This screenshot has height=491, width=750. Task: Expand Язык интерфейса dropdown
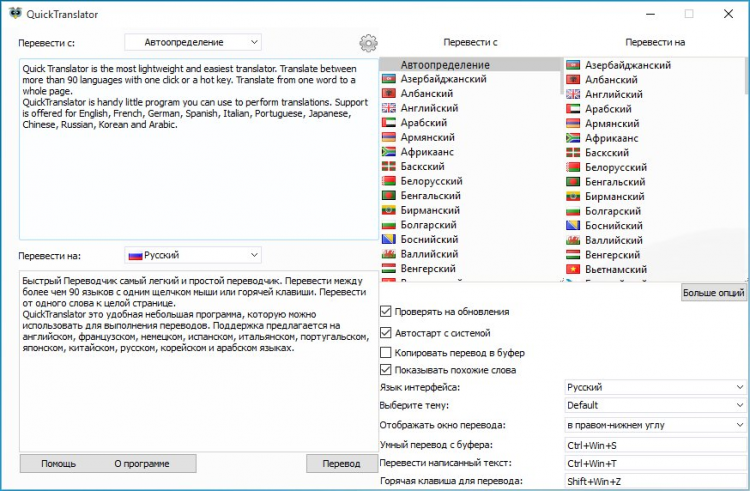click(x=655, y=387)
